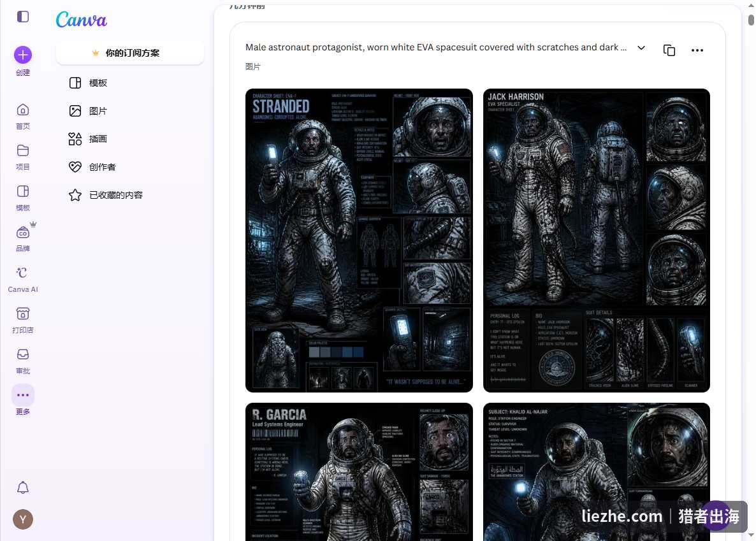Open the R. GARCIA character sheet image
Screen dimensions: 756x541
pos(359,472)
